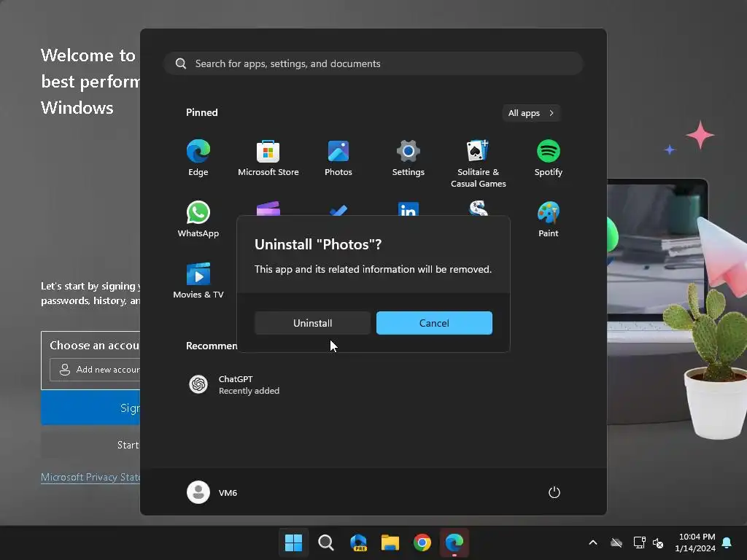Image resolution: width=747 pixels, height=560 pixels.
Task: Open File Explorer from taskbar
Action: point(390,542)
